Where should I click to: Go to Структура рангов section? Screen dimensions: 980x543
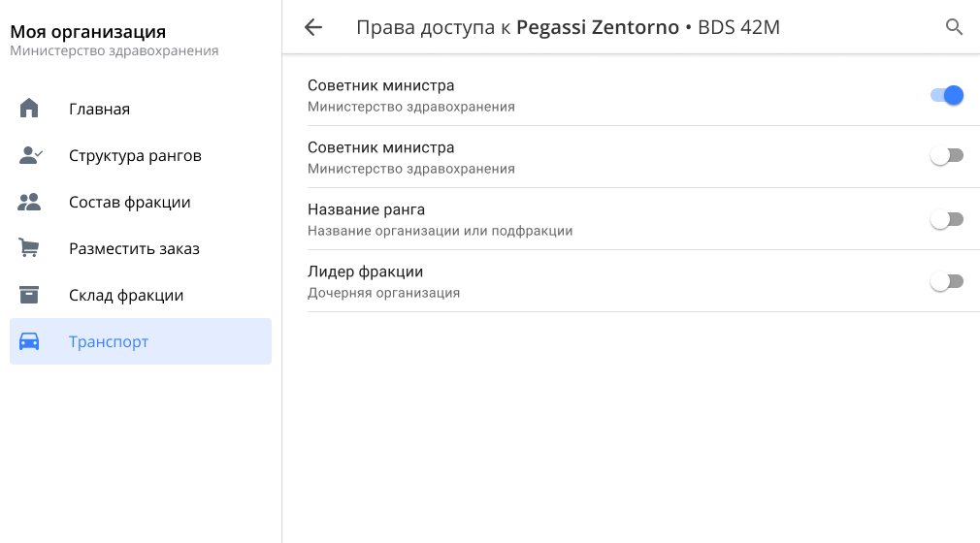pyautogui.click(x=135, y=155)
